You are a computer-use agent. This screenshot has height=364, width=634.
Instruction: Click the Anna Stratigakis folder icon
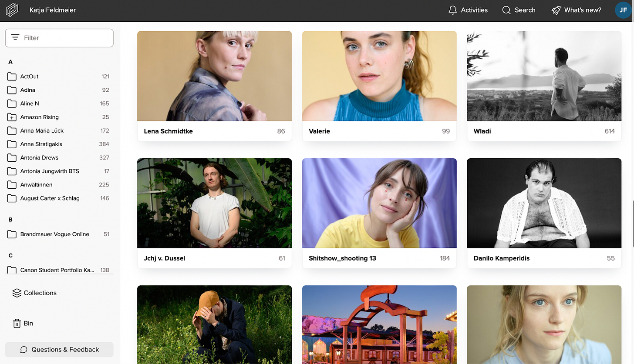coord(12,144)
